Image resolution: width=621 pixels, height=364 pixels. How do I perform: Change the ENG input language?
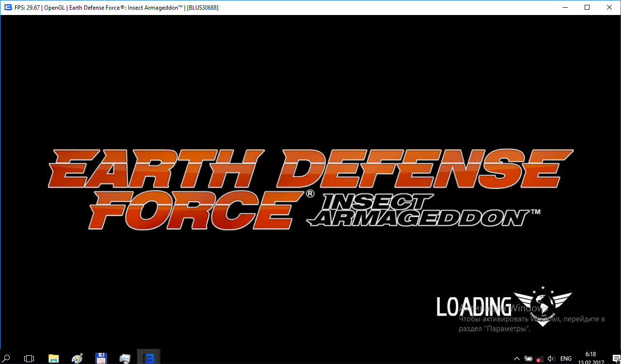coord(566,359)
